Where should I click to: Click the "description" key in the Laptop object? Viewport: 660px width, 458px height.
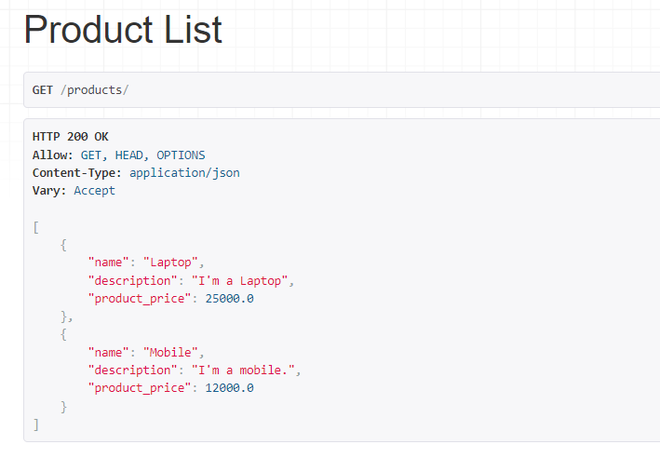pos(129,280)
